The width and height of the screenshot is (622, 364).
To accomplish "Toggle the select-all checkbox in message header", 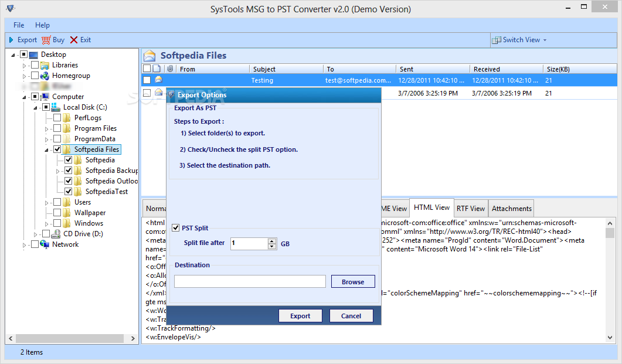I will coord(147,69).
